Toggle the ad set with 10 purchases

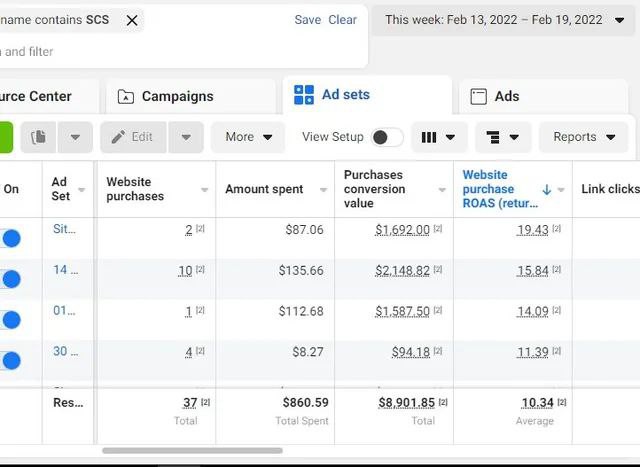[11, 279]
